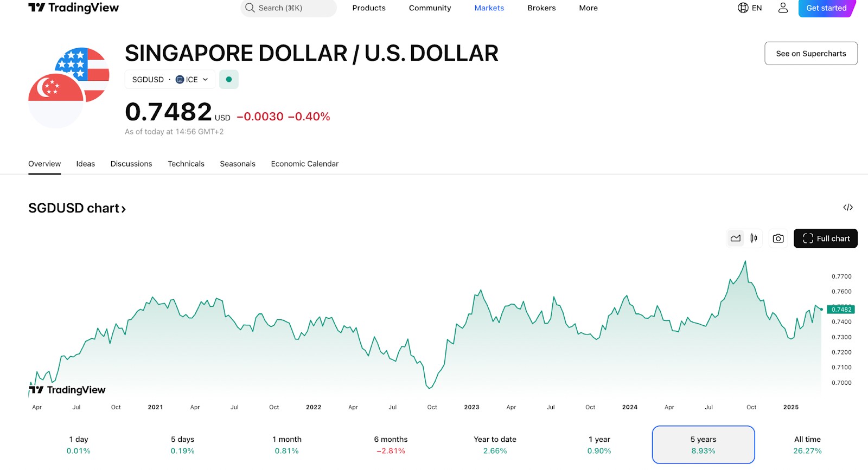Select the 5 years range
868x470 pixels.
pyautogui.click(x=704, y=445)
